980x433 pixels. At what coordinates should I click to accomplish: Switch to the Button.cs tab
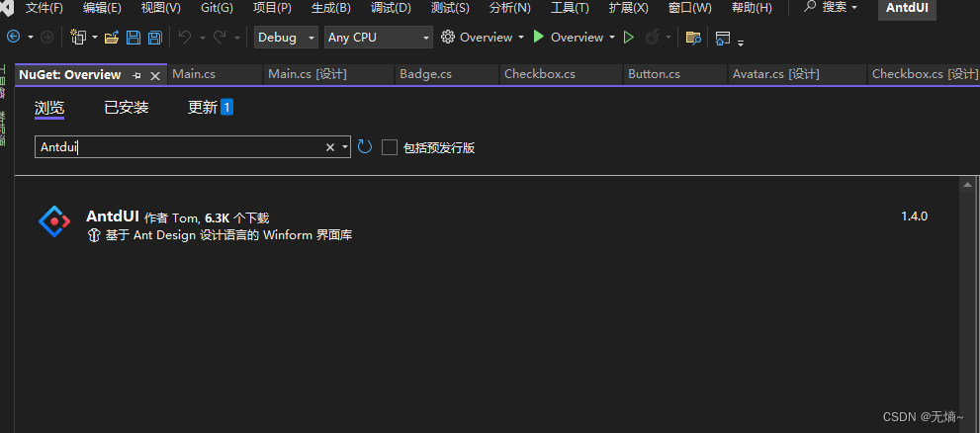[x=675, y=74]
